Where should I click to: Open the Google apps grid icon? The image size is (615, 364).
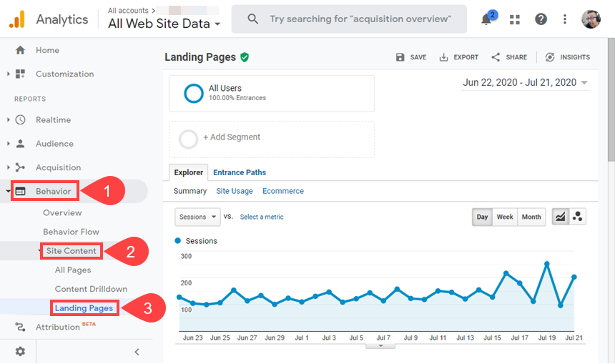pyautogui.click(x=515, y=19)
